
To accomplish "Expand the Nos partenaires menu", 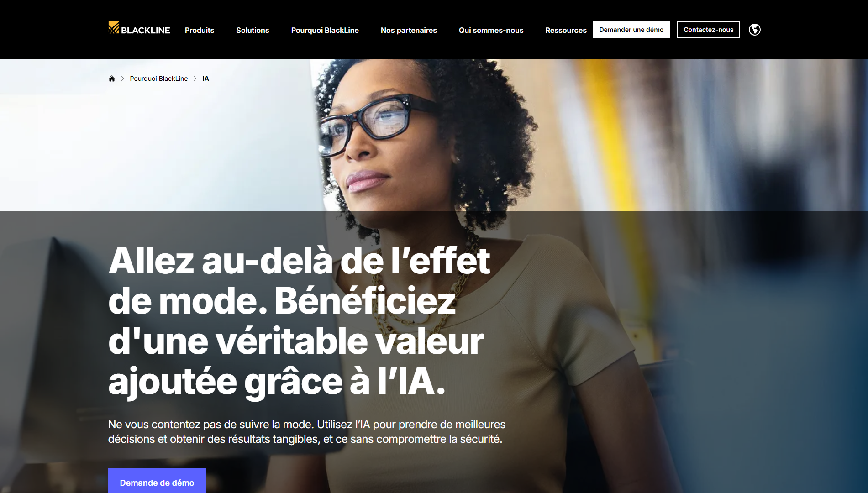I will tap(409, 30).
